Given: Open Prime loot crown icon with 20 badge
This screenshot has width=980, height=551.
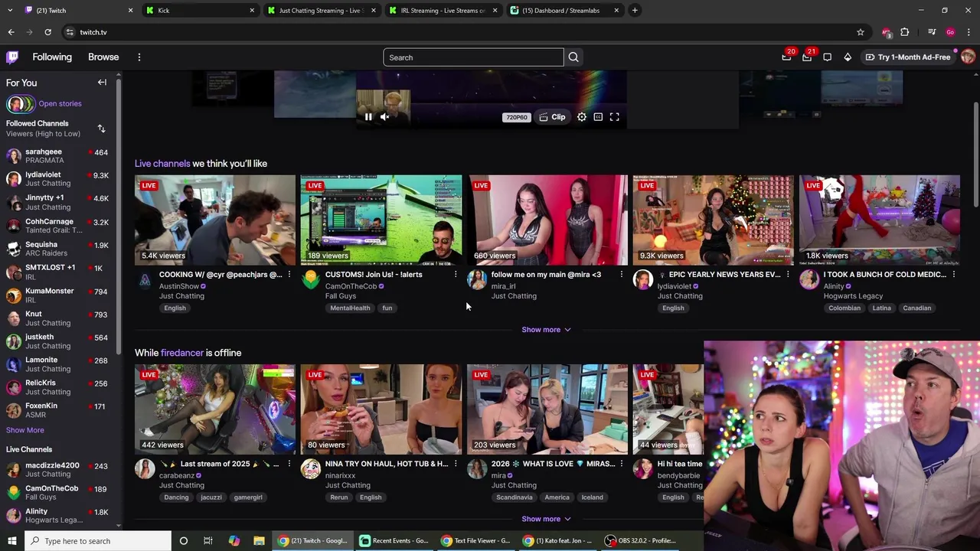Looking at the screenshot, I should point(786,57).
